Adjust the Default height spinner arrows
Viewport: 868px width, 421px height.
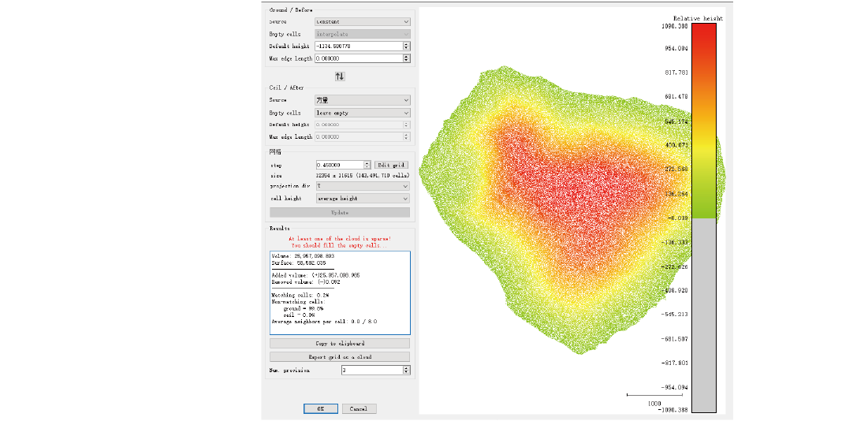pos(407,47)
